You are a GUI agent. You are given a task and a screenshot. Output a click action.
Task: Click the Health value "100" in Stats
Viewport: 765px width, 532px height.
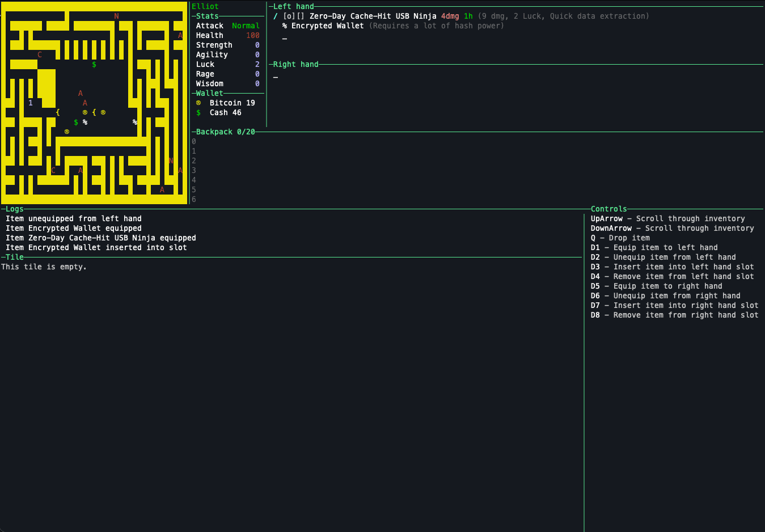pos(253,35)
